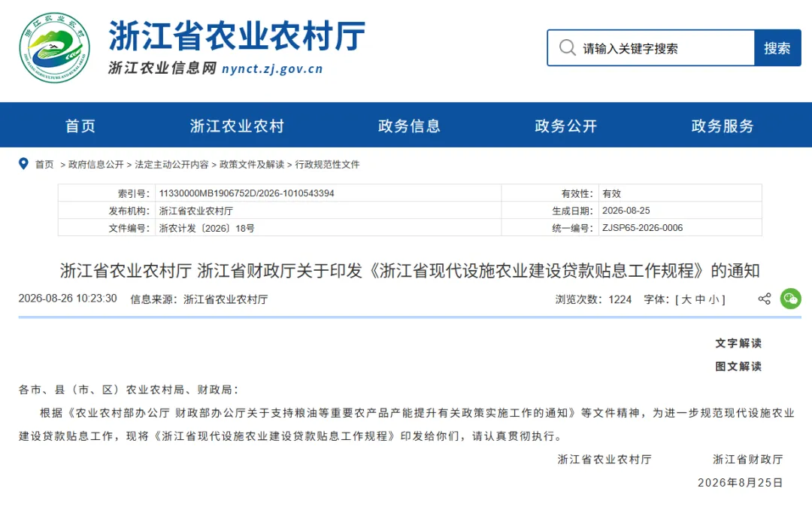Click the nynct.zj.gov.cn site address text
The height and width of the screenshot is (513, 812).
tap(272, 69)
